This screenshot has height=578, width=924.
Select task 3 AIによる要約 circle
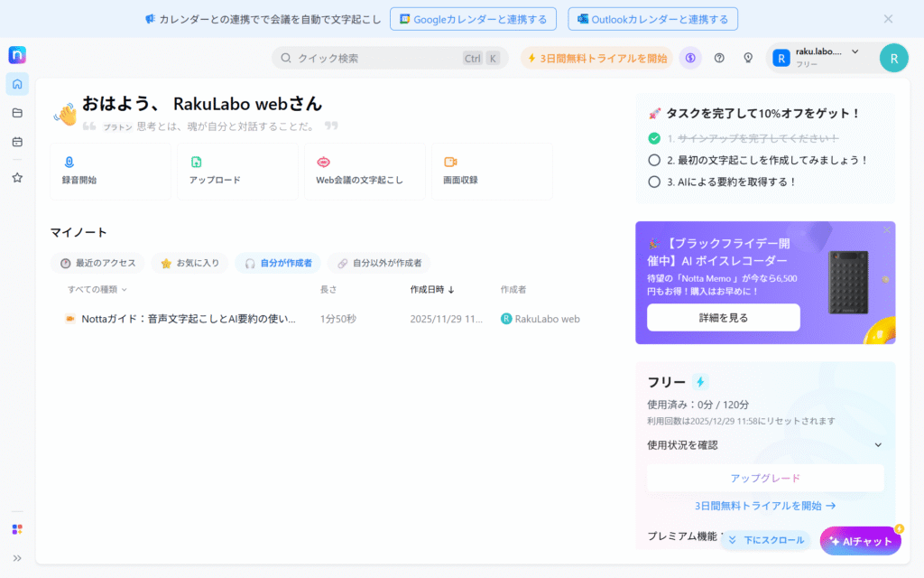(654, 182)
